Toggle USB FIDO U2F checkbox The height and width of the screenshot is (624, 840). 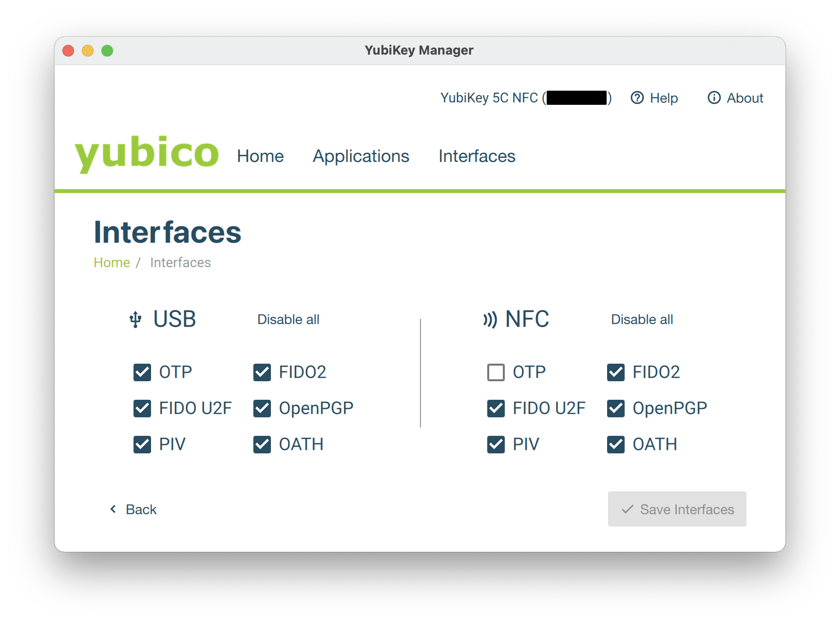pyautogui.click(x=142, y=409)
